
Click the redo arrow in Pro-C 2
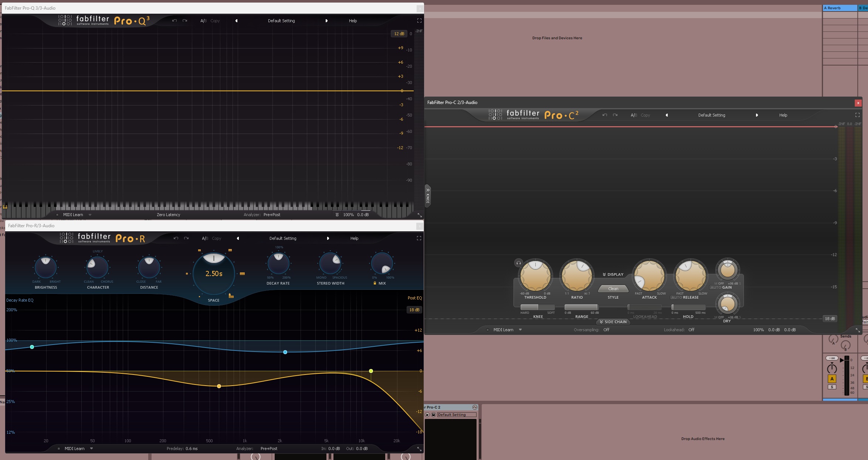pos(615,115)
